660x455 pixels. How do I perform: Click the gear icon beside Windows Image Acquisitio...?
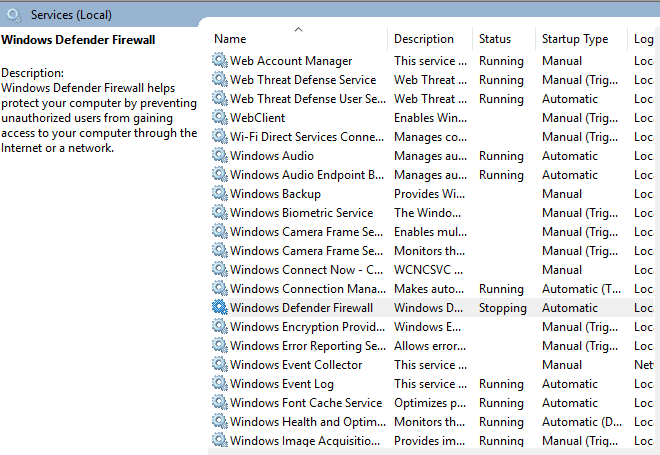(x=220, y=440)
